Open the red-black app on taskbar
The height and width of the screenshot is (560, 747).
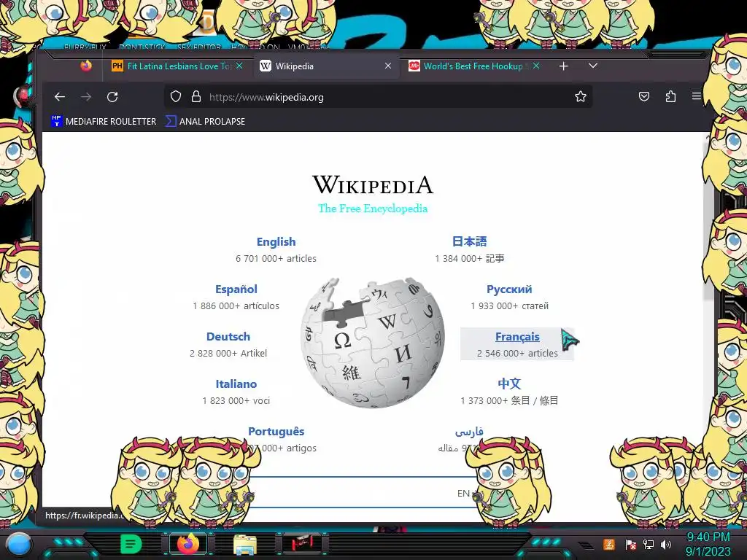click(303, 544)
